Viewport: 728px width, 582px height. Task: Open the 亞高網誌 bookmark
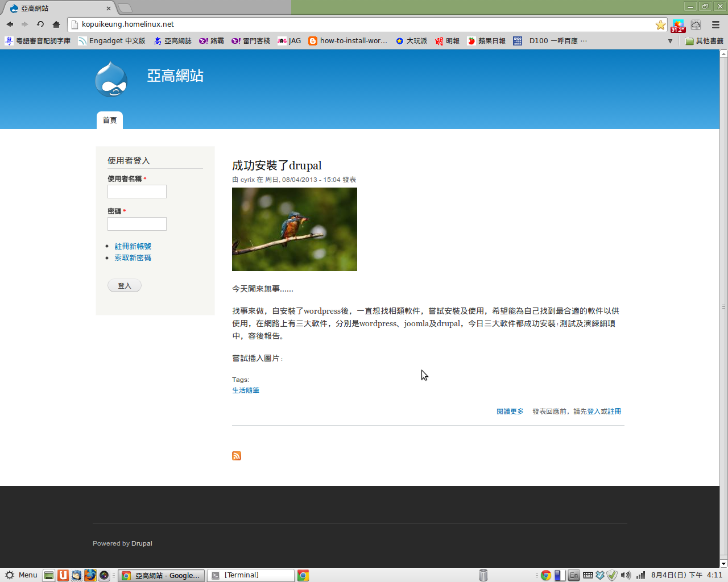click(x=172, y=41)
